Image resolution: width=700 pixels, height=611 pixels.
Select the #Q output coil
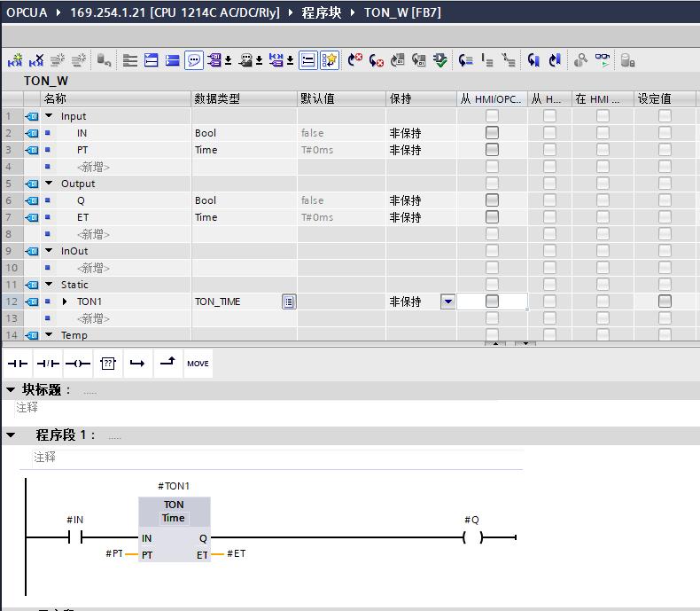tap(473, 537)
